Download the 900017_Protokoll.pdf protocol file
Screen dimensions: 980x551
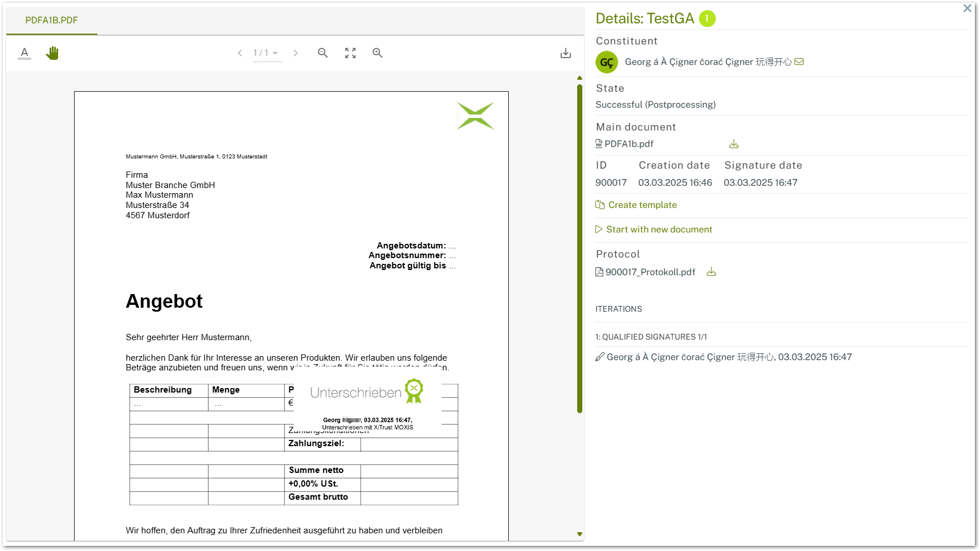pyautogui.click(x=711, y=272)
